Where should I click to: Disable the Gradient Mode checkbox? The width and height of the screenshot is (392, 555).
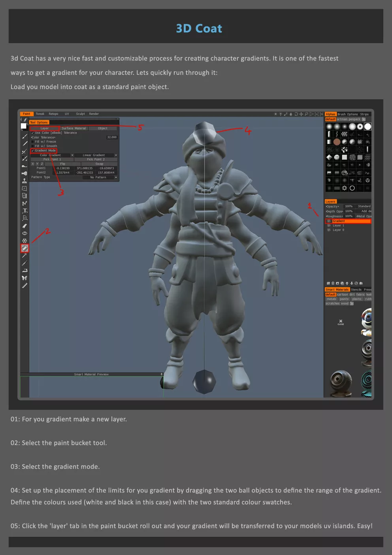(x=32, y=151)
